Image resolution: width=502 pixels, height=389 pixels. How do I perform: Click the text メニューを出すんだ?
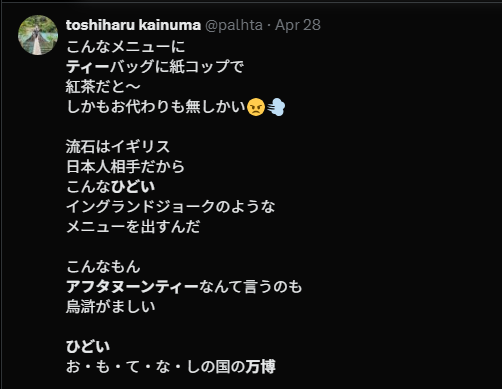pyautogui.click(x=133, y=227)
